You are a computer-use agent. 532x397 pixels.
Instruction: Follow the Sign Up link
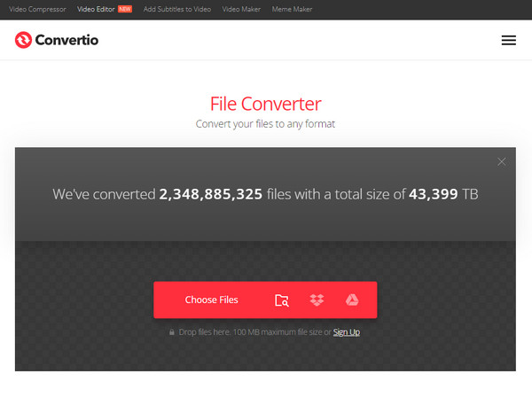click(x=346, y=332)
